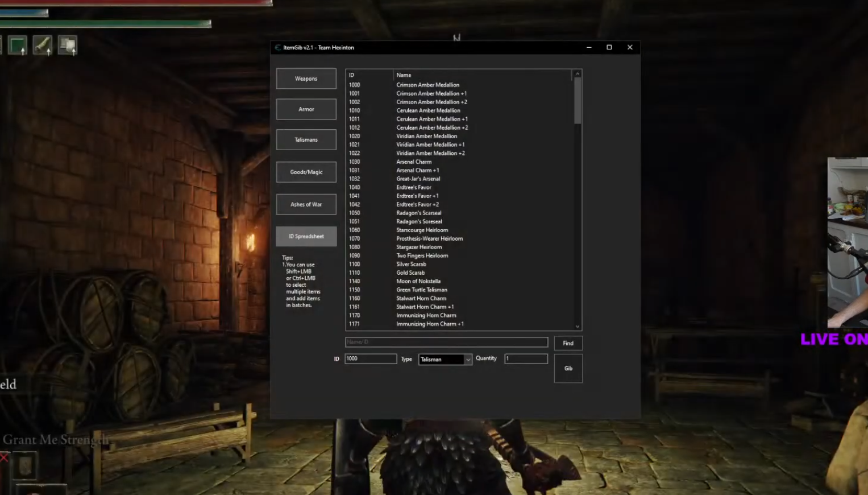Image resolution: width=868 pixels, height=495 pixels.
Task: Select "Silver Scarab" in the list
Action: 459,264
